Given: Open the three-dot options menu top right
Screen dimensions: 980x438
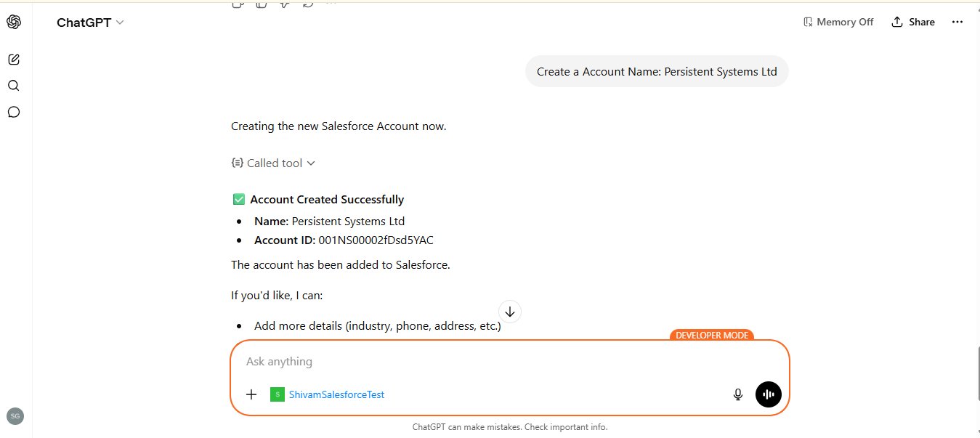Looking at the screenshot, I should click(957, 22).
